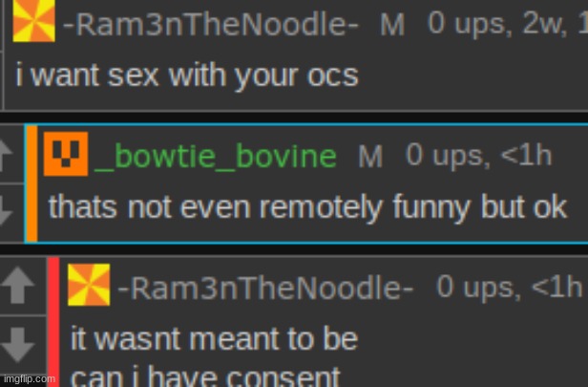The width and height of the screenshot is (588, 387).
Task: Click "0 ups, <1h" on _bowtie_bovine's comment
Action: click(479, 155)
